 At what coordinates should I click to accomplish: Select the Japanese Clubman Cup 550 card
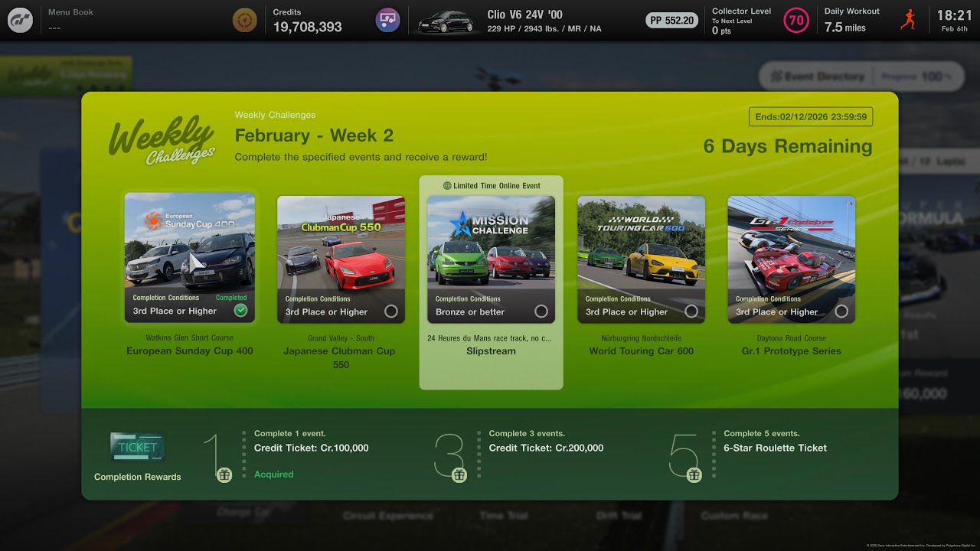point(341,259)
